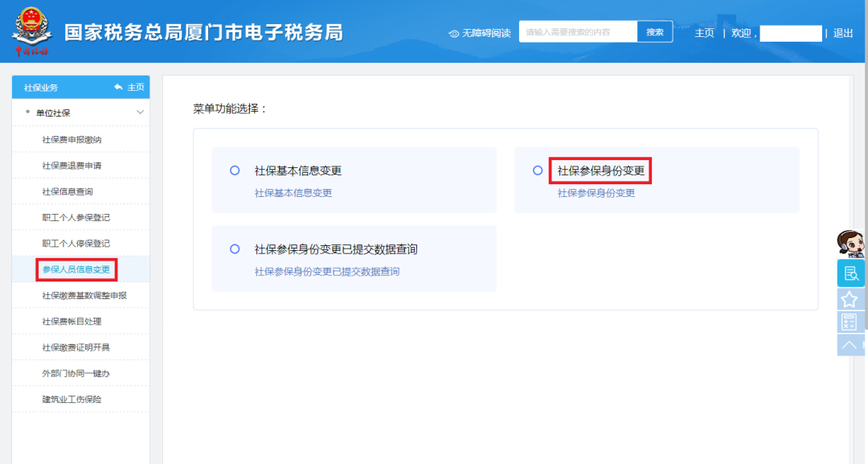Image resolution: width=868 pixels, height=464 pixels.
Task: Click the page vertical scrollbar
Action: pos(866,166)
